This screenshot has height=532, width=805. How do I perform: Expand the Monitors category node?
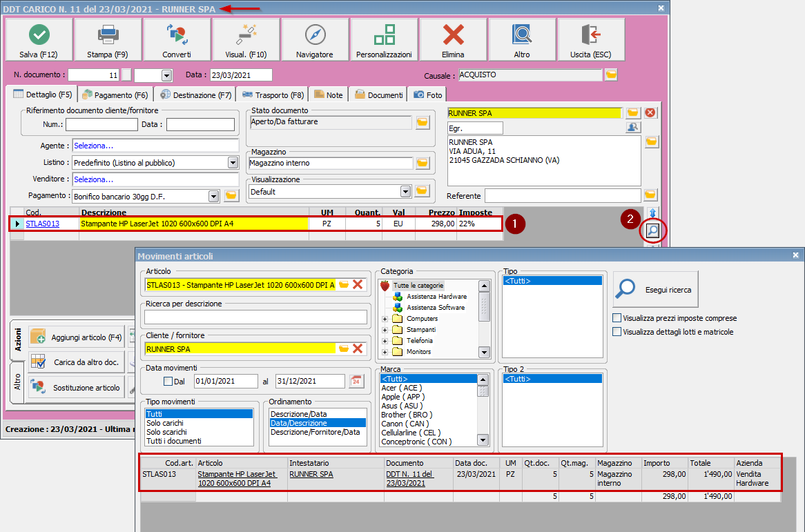[385, 352]
